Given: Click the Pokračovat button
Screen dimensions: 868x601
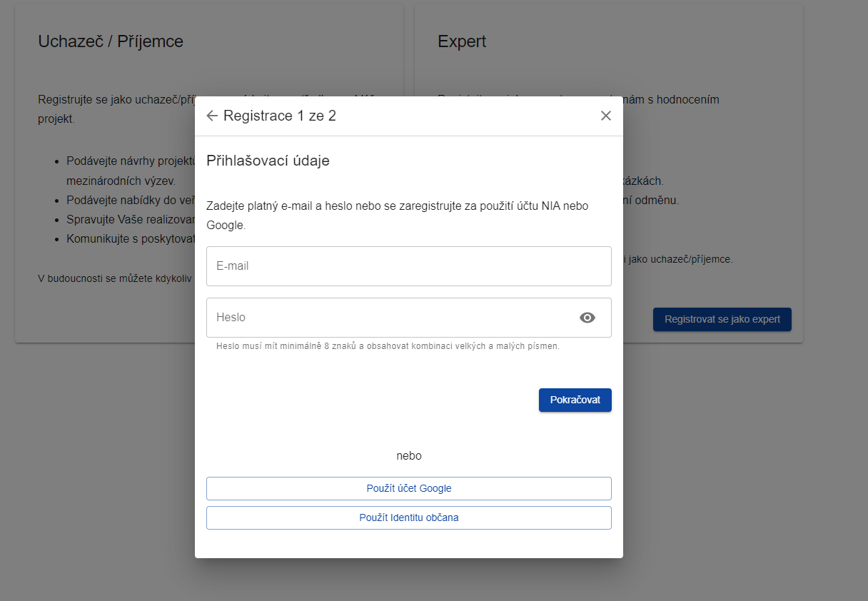Looking at the screenshot, I should coord(575,400).
